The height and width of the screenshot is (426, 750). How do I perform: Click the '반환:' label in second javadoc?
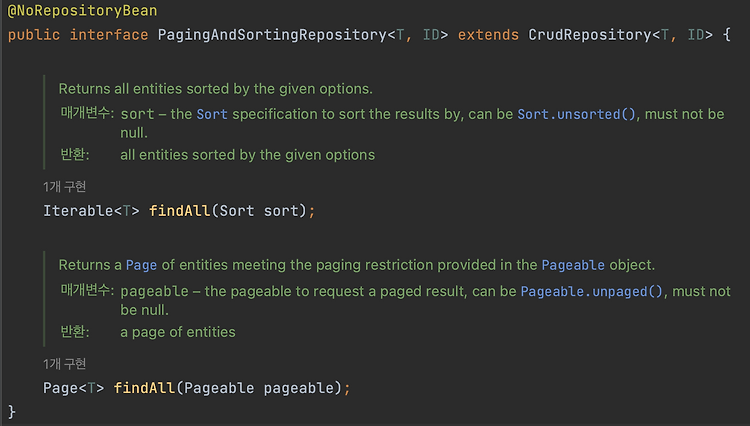75,332
